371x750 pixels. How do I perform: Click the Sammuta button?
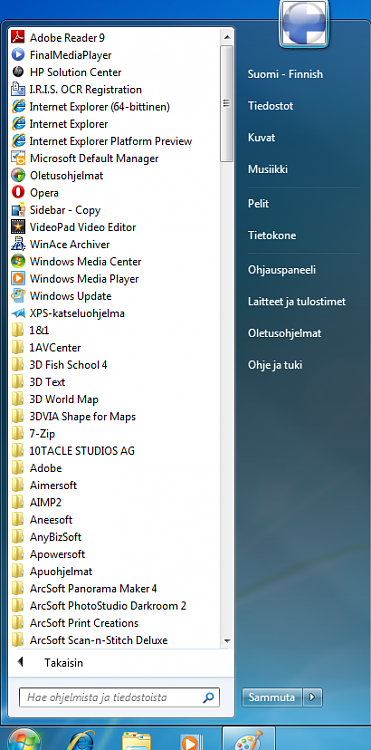click(x=272, y=697)
